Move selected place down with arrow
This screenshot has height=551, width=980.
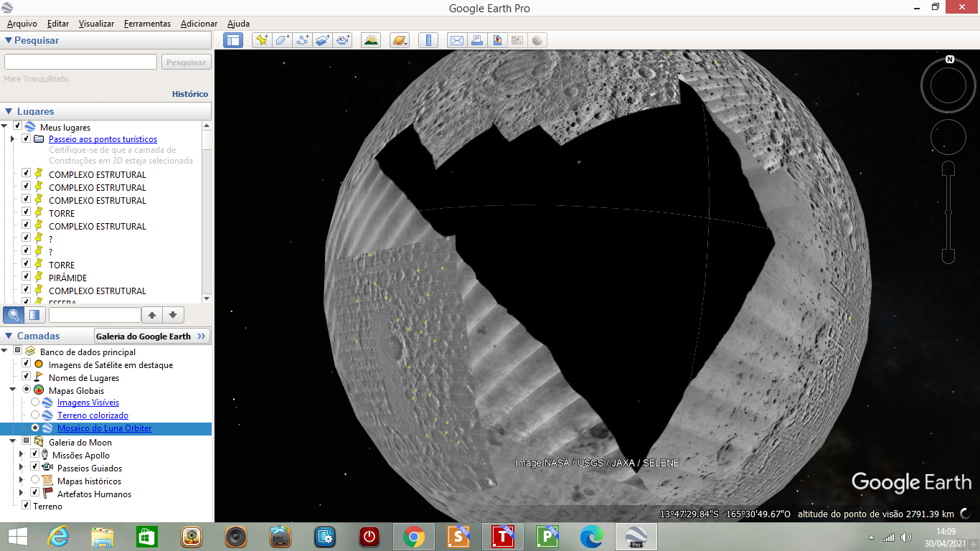pos(173,314)
